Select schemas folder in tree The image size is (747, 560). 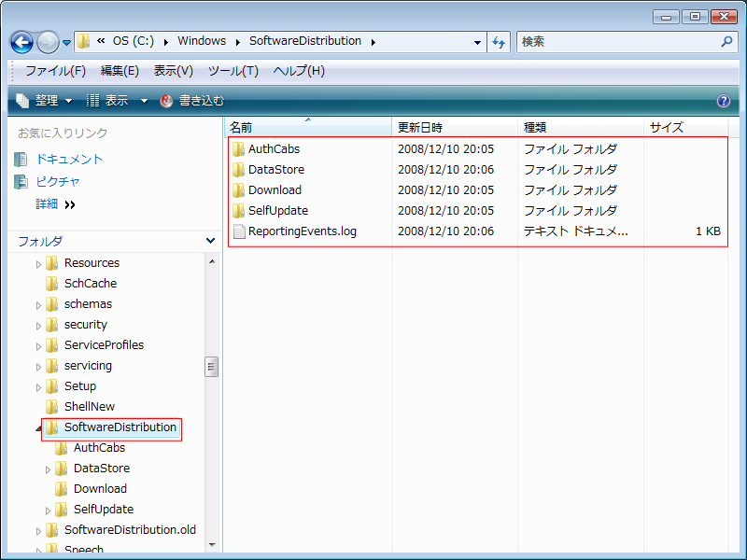coord(88,304)
